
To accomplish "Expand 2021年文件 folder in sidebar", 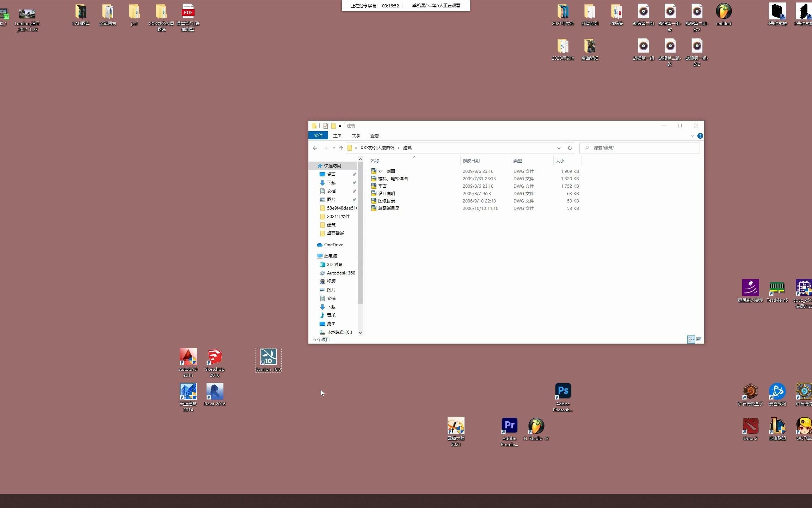I will click(316, 216).
